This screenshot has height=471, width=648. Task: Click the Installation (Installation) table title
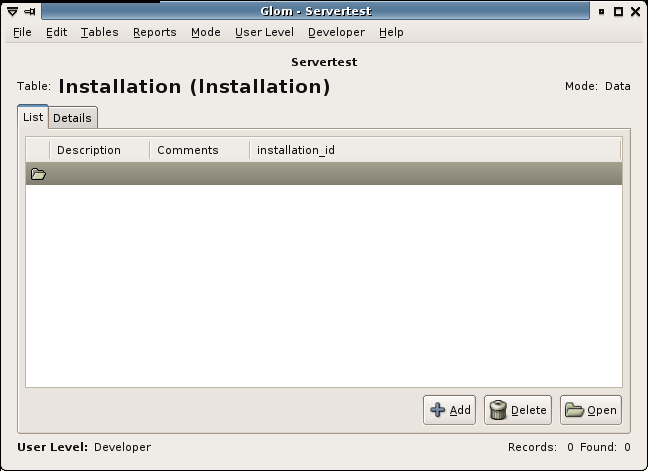[194, 87]
